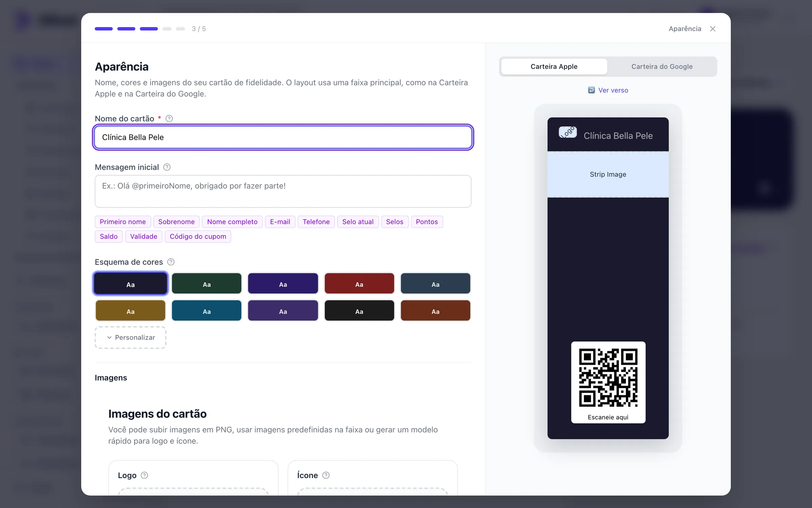
Task: Select the slate blue color scheme
Action: tap(435, 283)
